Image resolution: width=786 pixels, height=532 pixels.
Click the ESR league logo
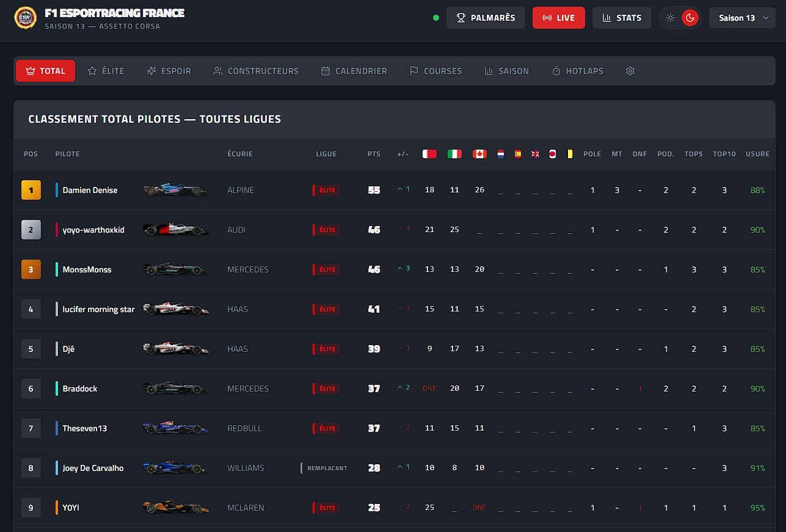tap(25, 18)
